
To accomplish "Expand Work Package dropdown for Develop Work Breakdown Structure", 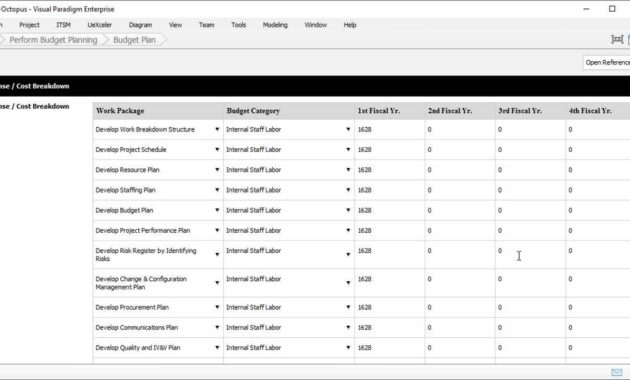I will click(x=217, y=129).
